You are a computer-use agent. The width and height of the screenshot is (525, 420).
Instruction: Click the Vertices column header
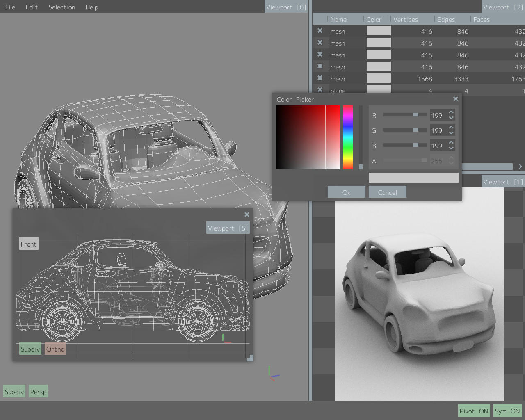click(412, 19)
